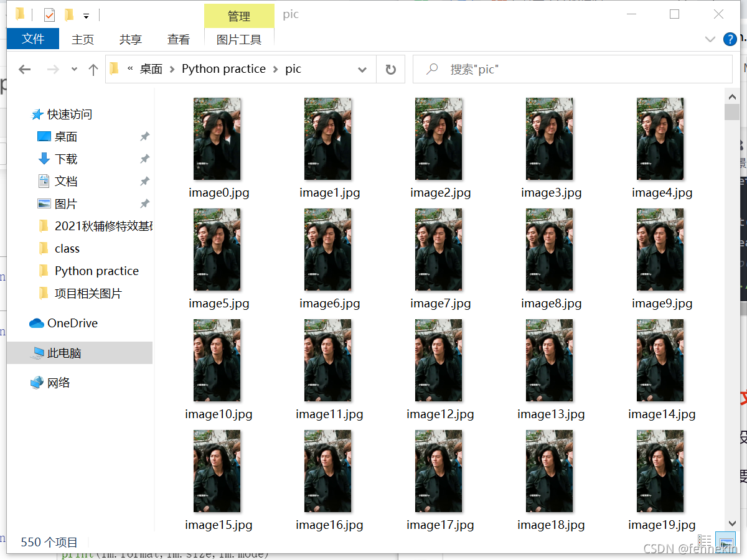This screenshot has width=747, height=560.
Task: Select image1.jpg thumbnail
Action: 328,139
